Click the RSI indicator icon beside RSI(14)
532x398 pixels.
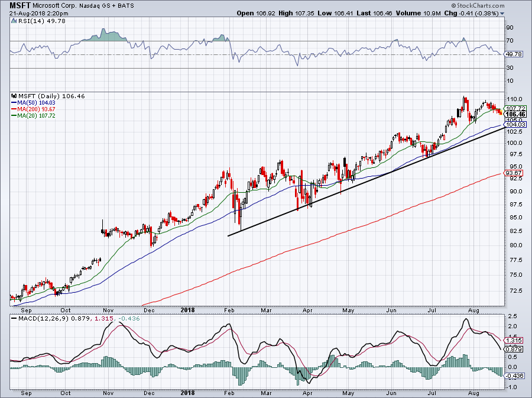tap(14, 21)
